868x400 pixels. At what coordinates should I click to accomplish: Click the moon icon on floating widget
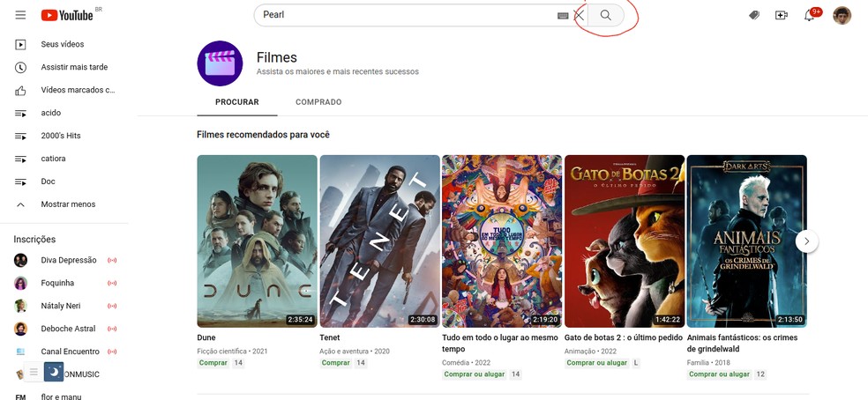54,372
